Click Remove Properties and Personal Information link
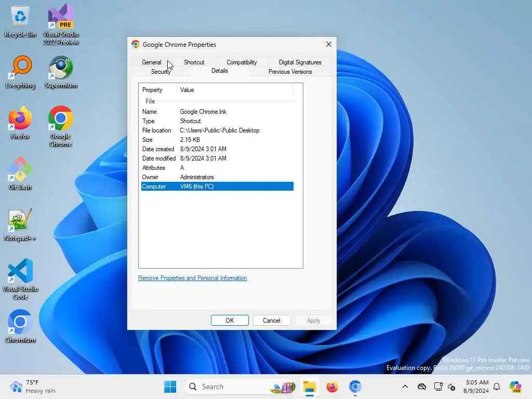 (x=192, y=278)
